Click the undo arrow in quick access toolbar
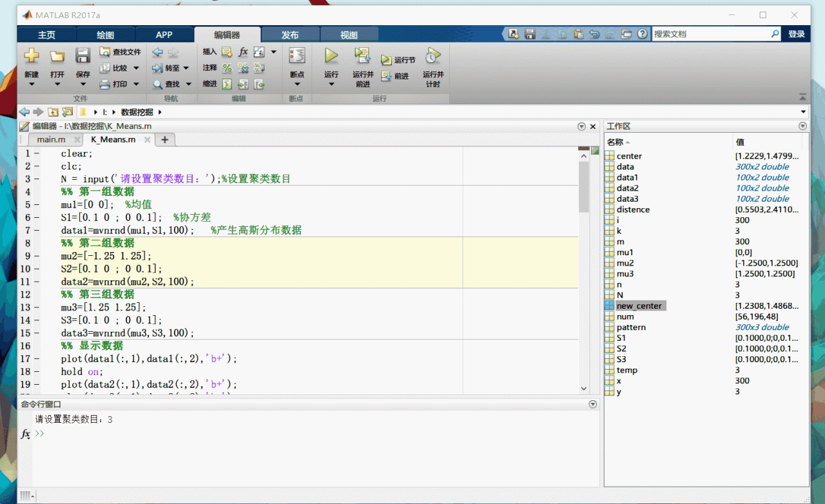Viewport: 825px width, 504px height. point(594,34)
